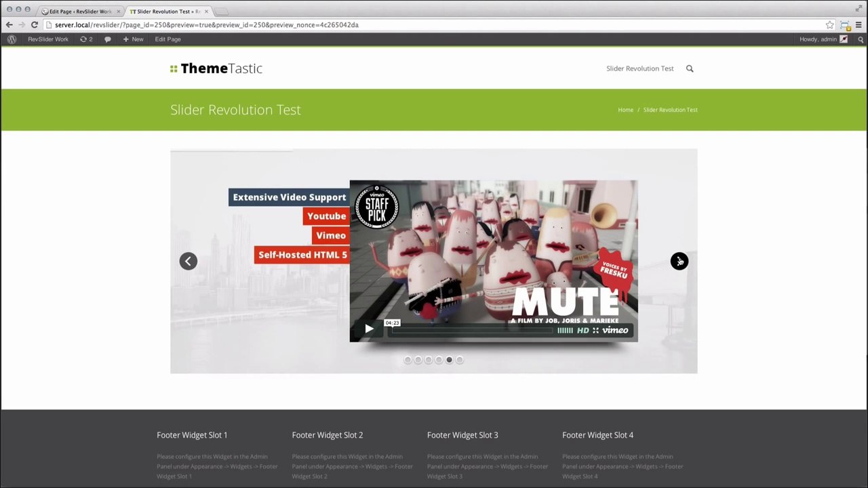Screen dimensions: 868x488
Task: Click the site search magnifier icon
Action: [x=690, y=68]
